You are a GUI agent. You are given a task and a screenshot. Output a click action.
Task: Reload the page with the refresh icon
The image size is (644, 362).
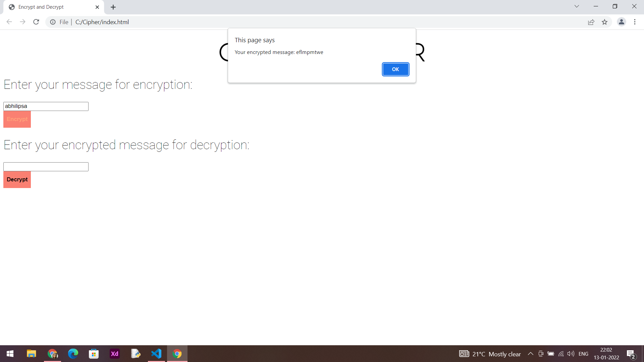tap(36, 22)
